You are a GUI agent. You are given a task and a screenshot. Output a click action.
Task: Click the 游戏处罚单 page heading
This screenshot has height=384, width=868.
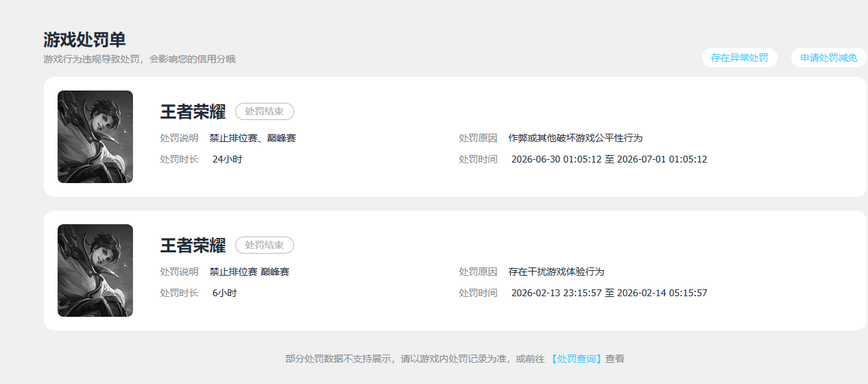coord(84,39)
